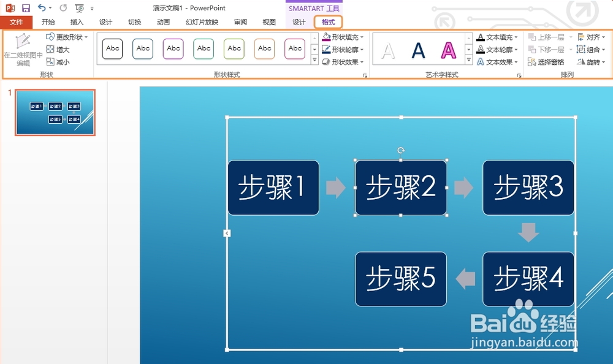Open the 文本填充 (Text Fill) tool
Image resolution: width=613 pixels, height=364 pixels.
[497, 37]
